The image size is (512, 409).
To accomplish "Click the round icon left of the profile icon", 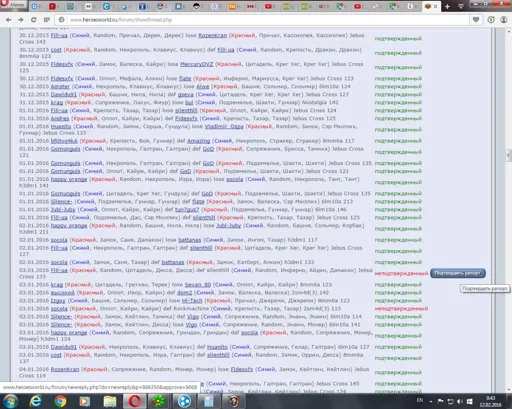I will pyautogui.click(x=491, y=20).
